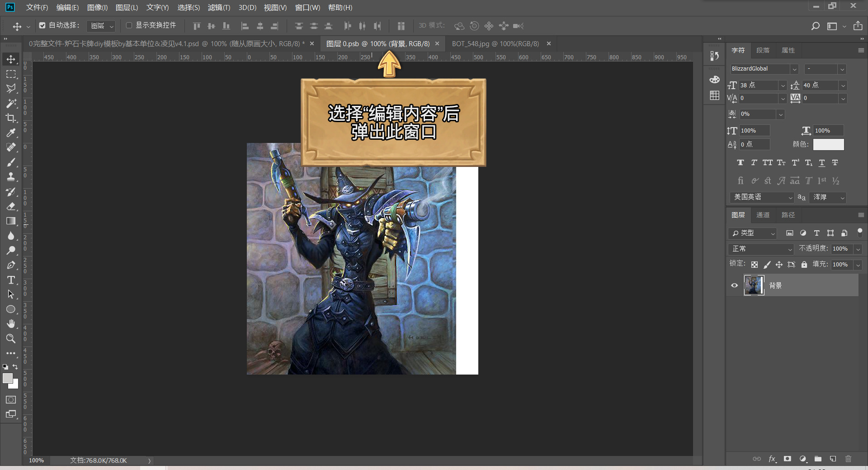This screenshot has width=868, height=470.
Task: Toggle lock position icon
Action: [x=779, y=265]
